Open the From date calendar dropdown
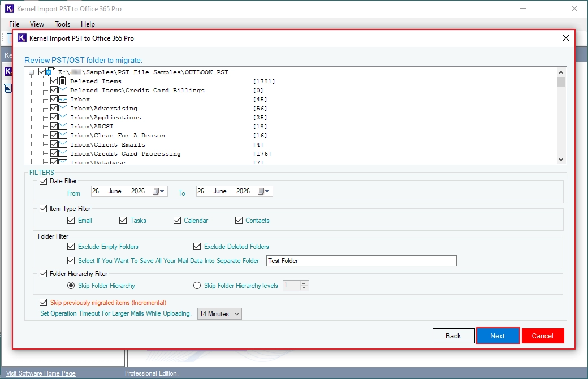Screen dimensions: 588x379 tap(159, 191)
